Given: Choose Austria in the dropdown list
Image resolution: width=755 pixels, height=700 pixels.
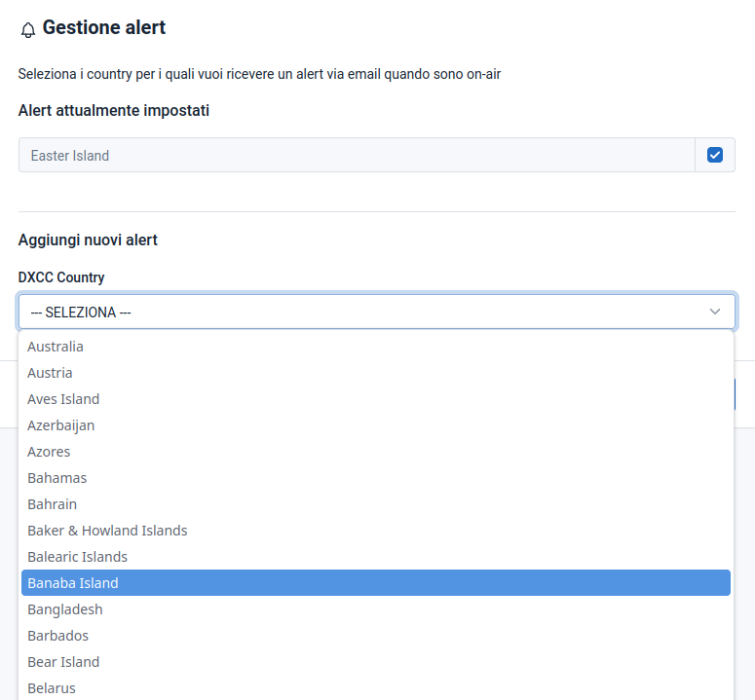Looking at the screenshot, I should (x=50, y=373).
